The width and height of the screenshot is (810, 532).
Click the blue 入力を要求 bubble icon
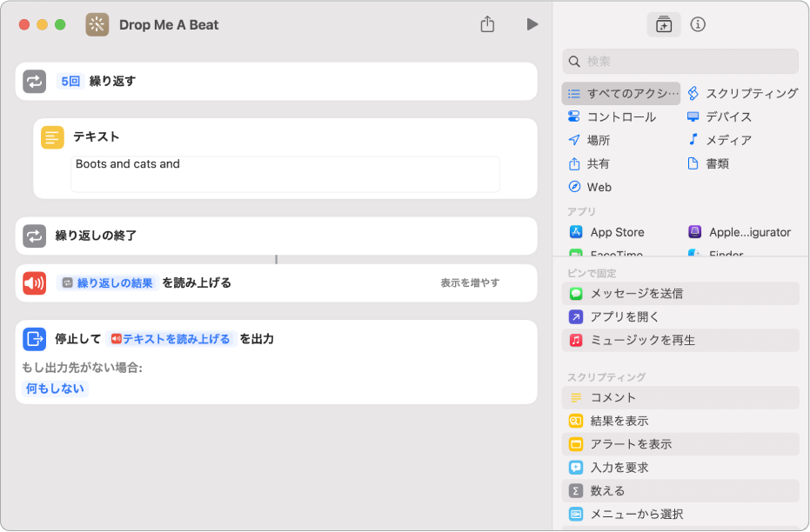[x=576, y=468]
